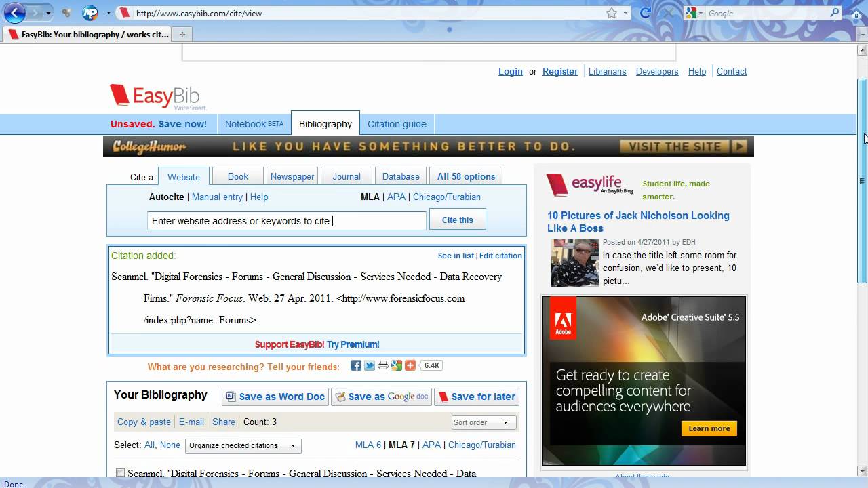The height and width of the screenshot is (488, 868).
Task: Open the back/forward history dropdown arrow
Action: coord(48,13)
